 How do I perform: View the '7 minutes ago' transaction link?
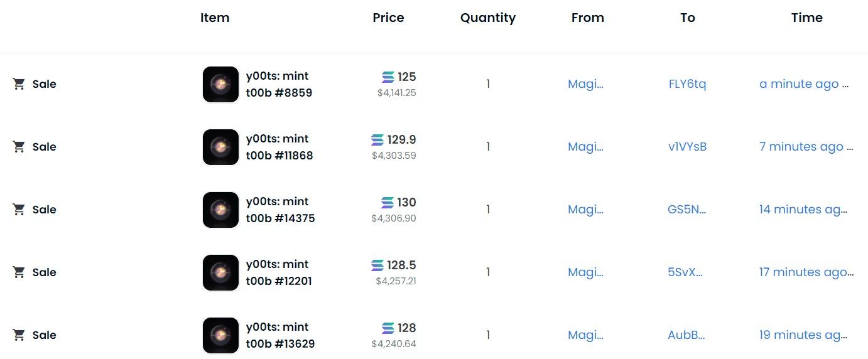801,147
